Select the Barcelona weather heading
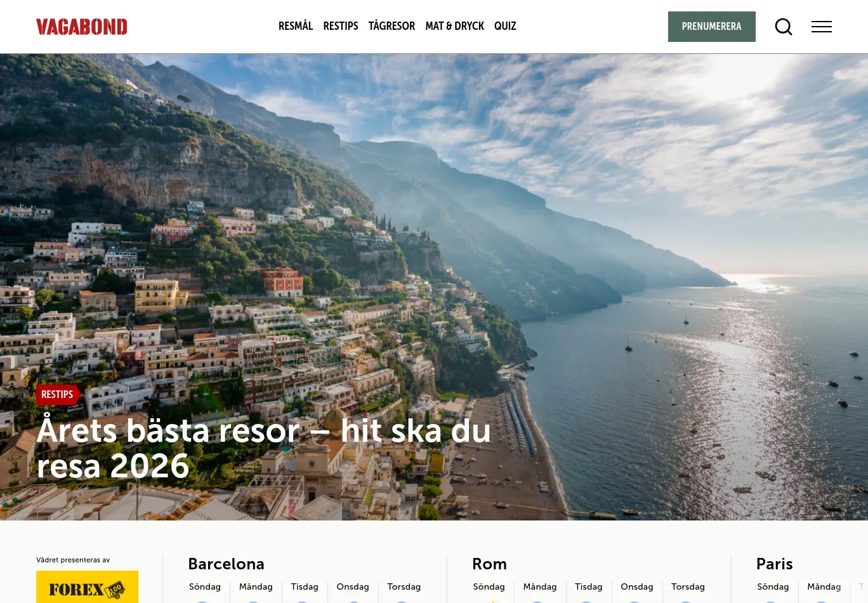Screen dimensions: 868x603 point(226,564)
